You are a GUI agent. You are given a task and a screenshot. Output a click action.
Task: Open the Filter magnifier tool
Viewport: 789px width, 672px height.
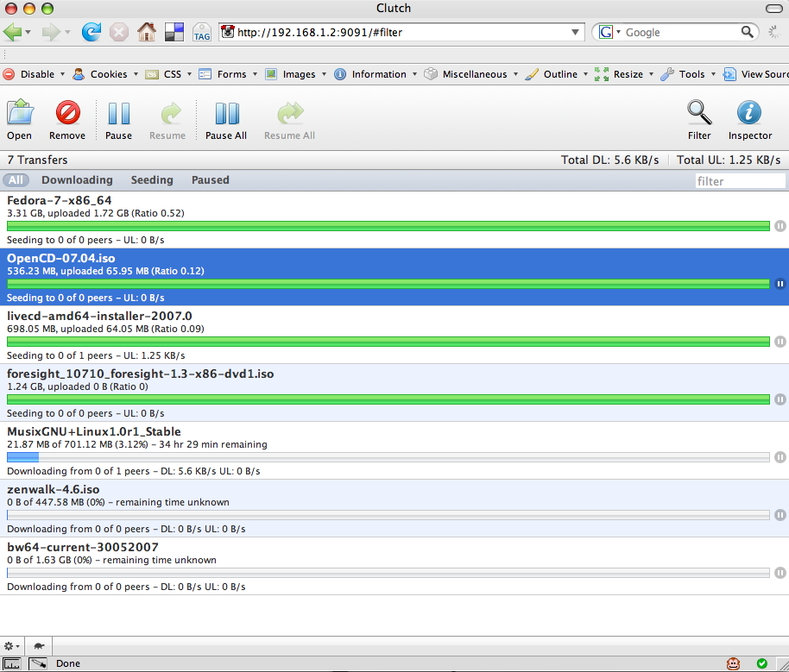[699, 120]
